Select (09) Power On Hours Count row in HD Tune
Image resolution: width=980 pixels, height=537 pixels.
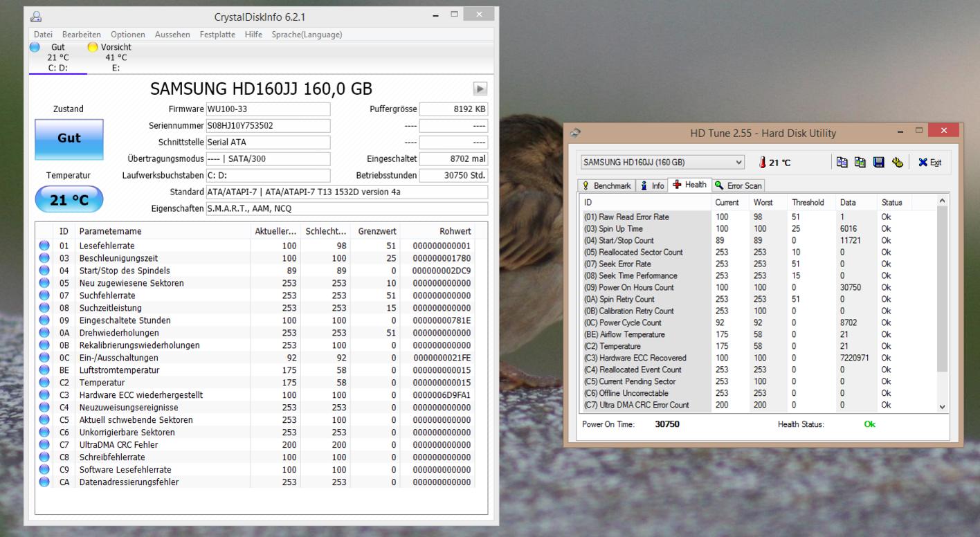click(758, 287)
